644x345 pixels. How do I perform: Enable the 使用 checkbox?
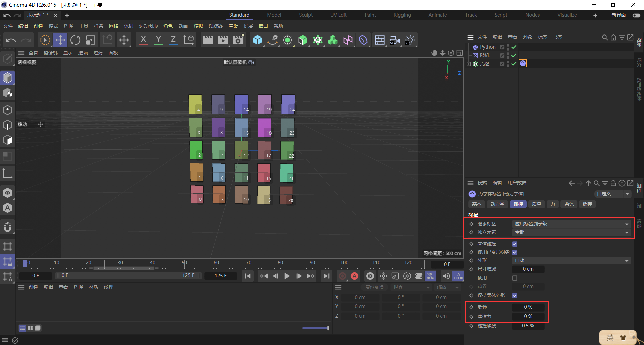click(515, 278)
